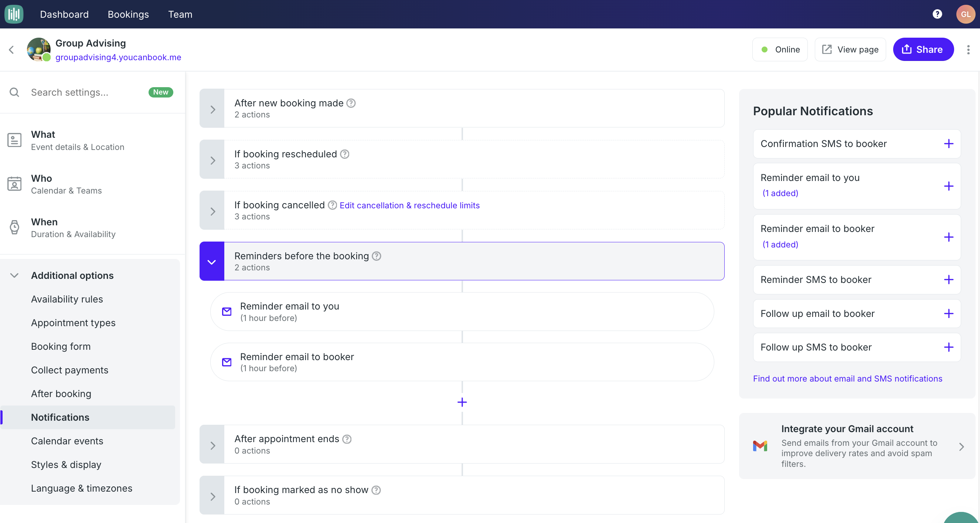
Task: Click the Share button icon
Action: point(907,49)
